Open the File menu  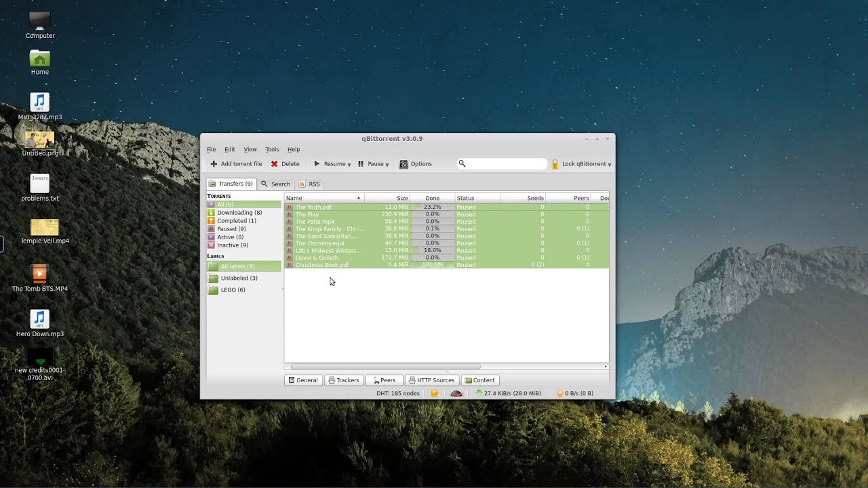(211, 150)
